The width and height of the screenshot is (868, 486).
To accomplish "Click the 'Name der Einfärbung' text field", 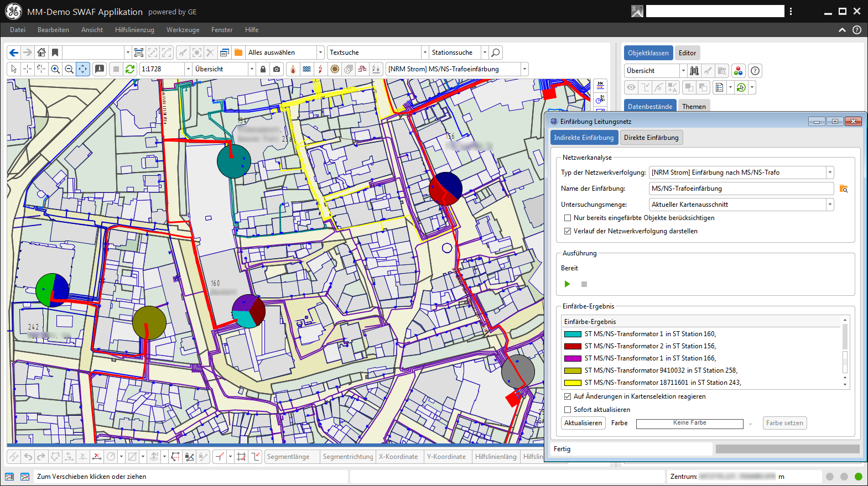I will coord(741,189).
